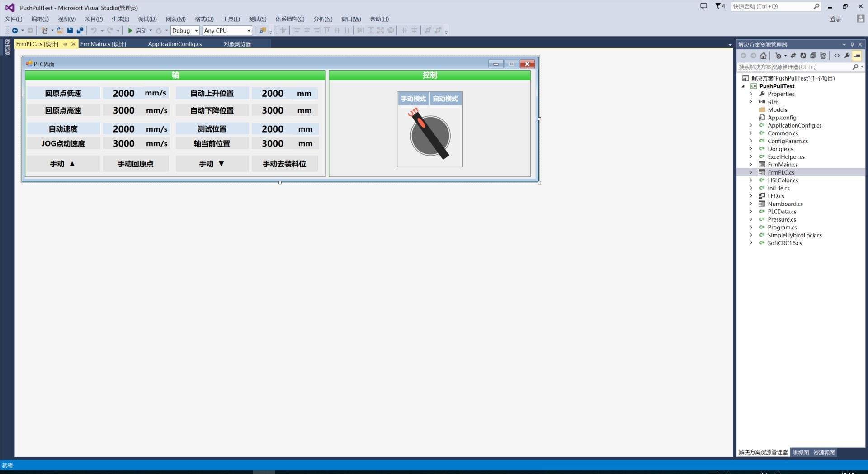This screenshot has height=474, width=868.
Task: Select the 手动模式 mode label
Action: click(413, 99)
